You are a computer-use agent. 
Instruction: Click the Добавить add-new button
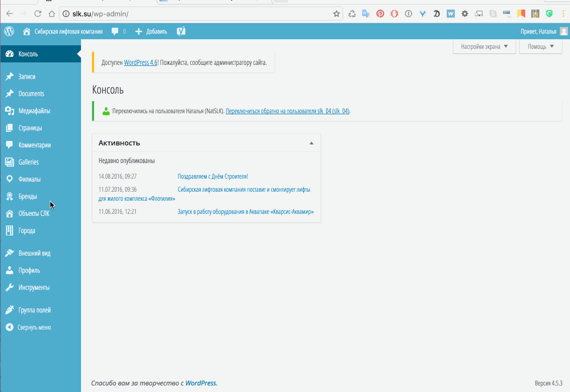pos(151,32)
